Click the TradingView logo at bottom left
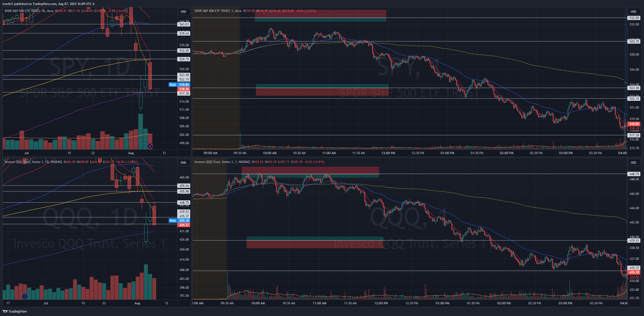Screen dimensions: 644x316 (x=15, y=311)
